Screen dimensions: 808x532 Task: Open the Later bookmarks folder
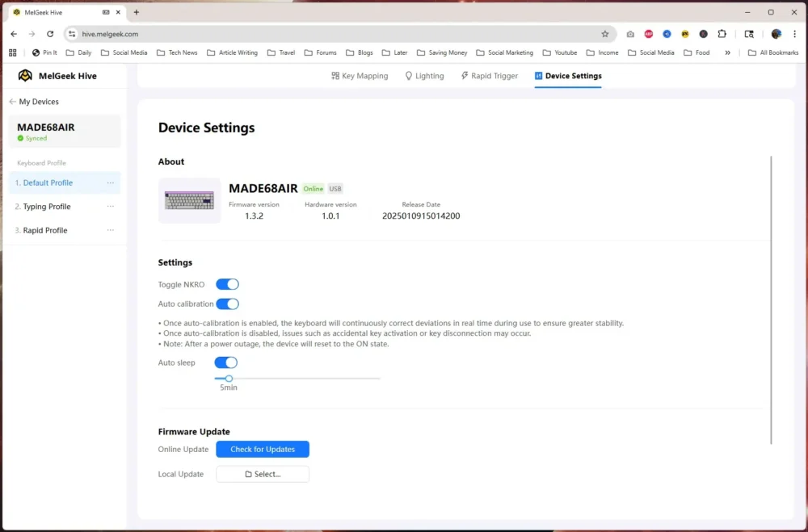(x=394, y=52)
